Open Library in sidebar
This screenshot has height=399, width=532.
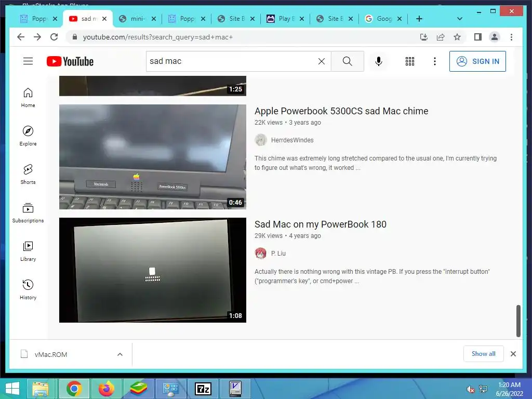click(28, 251)
